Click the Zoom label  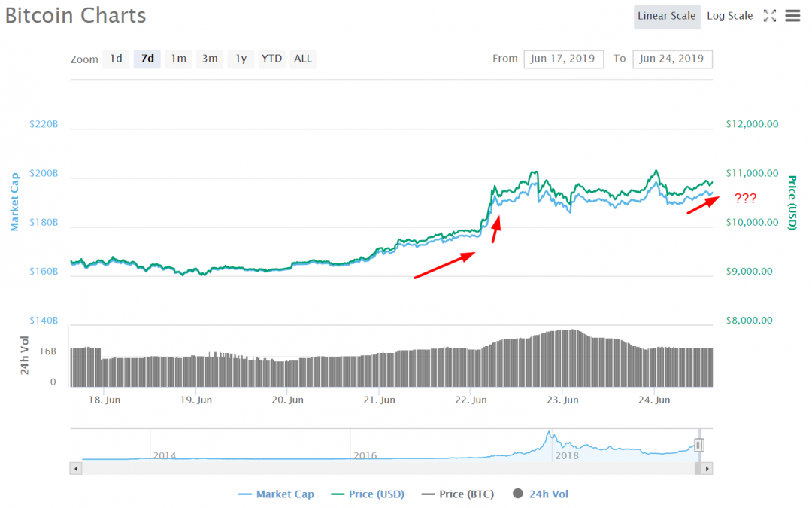tap(84, 59)
